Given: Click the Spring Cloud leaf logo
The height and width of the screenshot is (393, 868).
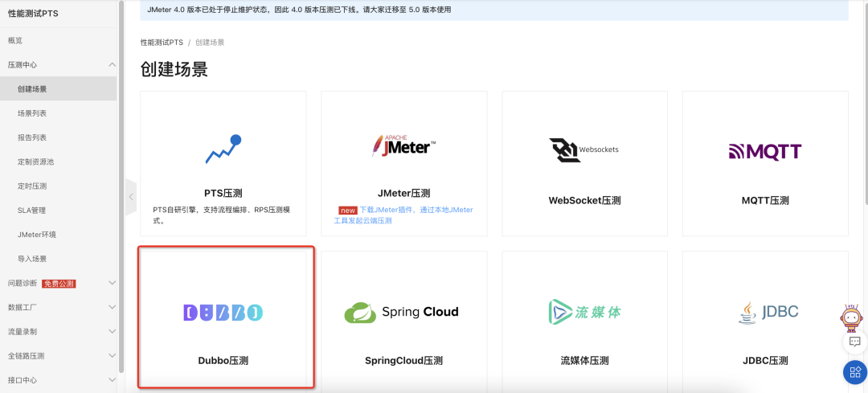Looking at the screenshot, I should pos(401,312).
